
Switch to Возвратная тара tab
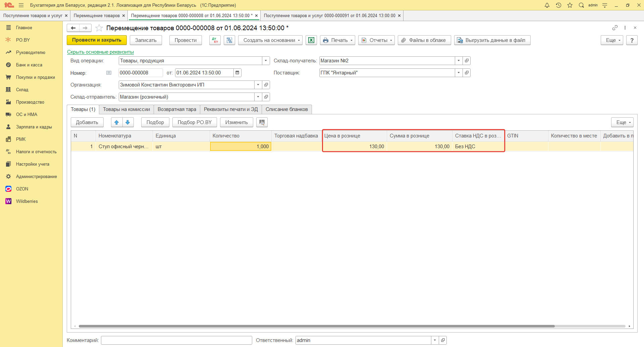coord(177,109)
